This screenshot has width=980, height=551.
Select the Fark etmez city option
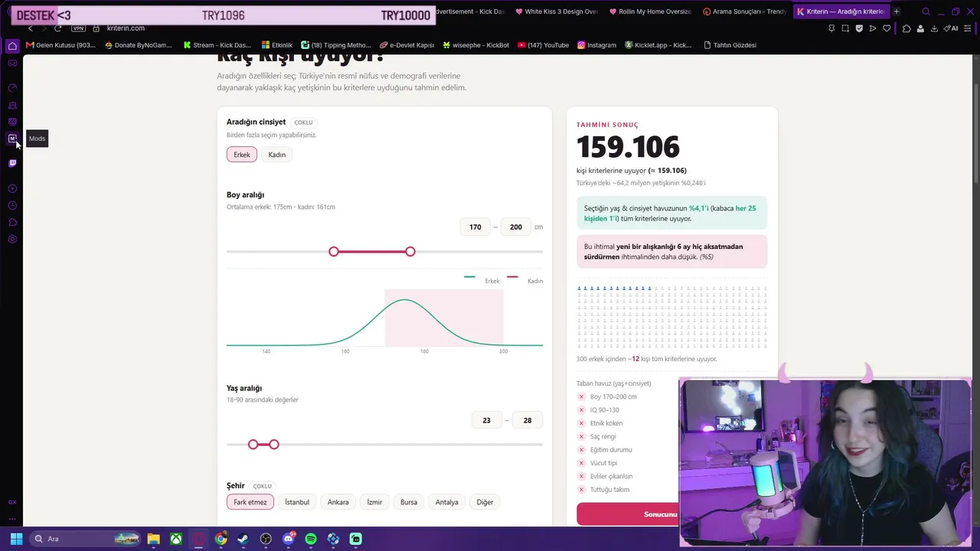click(250, 502)
